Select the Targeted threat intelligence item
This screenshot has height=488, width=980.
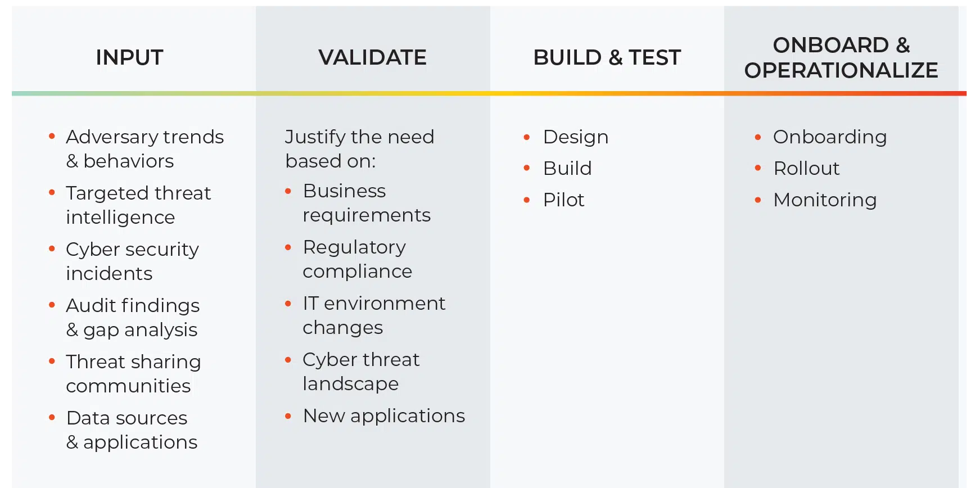(x=138, y=205)
